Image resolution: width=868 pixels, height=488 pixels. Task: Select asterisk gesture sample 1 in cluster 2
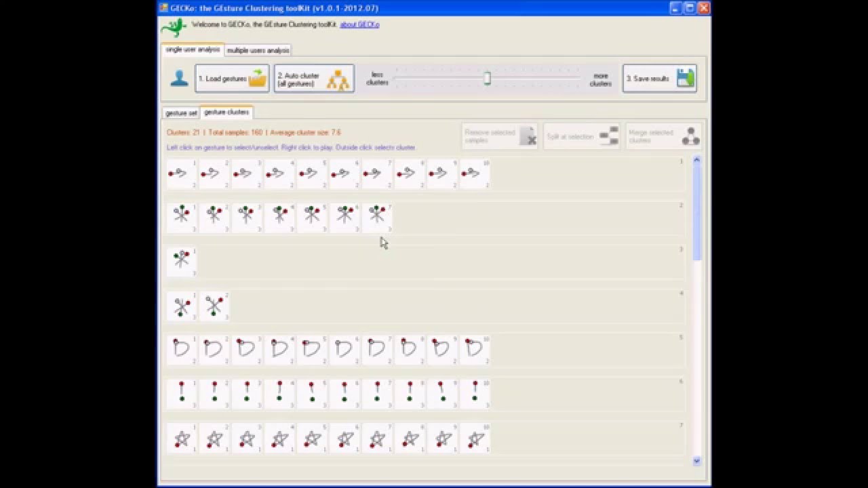[181, 218]
